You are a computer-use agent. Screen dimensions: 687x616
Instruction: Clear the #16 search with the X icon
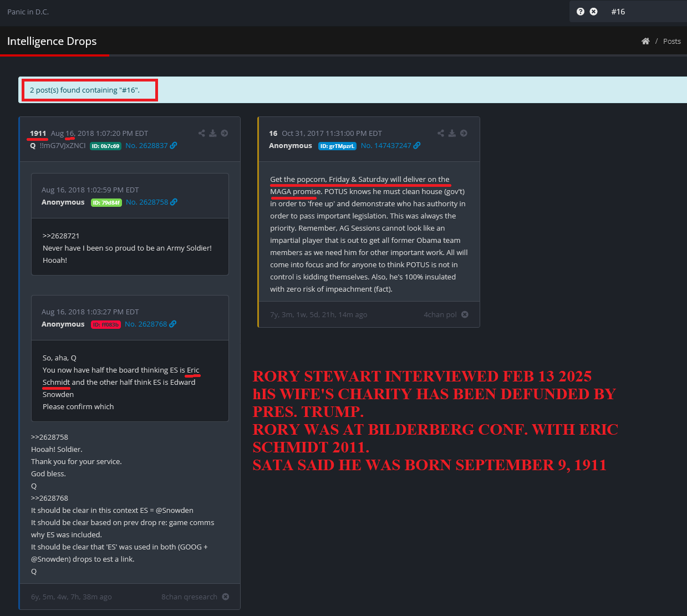[x=594, y=12]
